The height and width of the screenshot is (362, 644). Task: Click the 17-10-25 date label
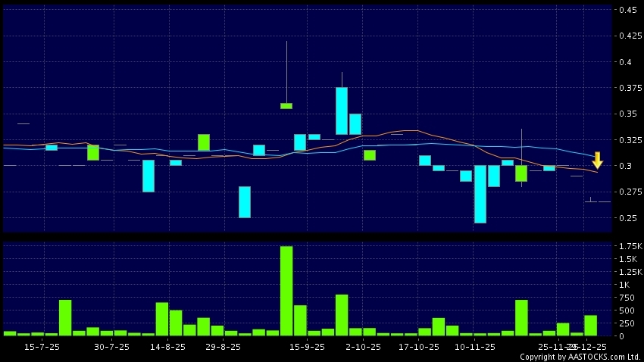tap(419, 346)
